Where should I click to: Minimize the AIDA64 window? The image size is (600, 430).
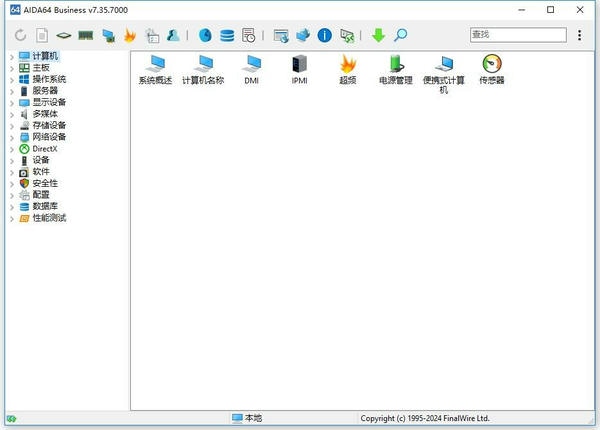click(x=522, y=10)
